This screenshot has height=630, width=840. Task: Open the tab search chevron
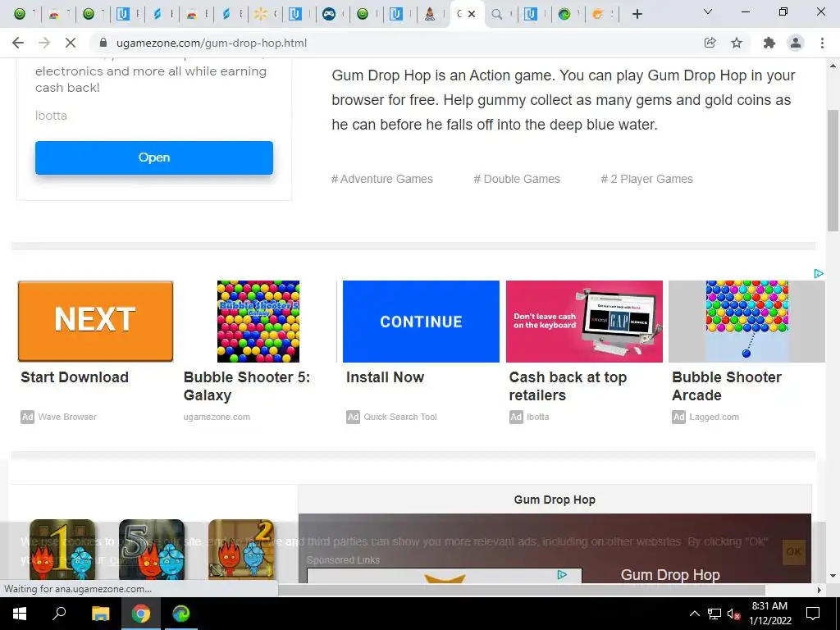click(x=708, y=11)
